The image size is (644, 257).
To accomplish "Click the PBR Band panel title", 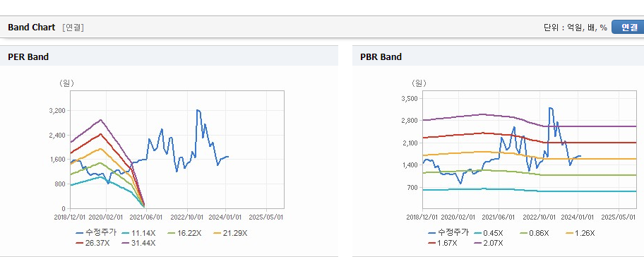I will pyautogui.click(x=381, y=57).
